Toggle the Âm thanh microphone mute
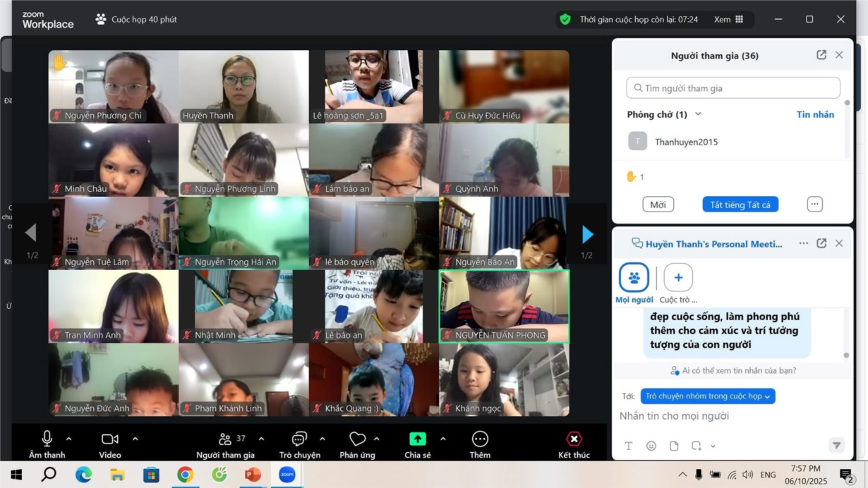Image resolution: width=868 pixels, height=488 pixels. [47, 439]
